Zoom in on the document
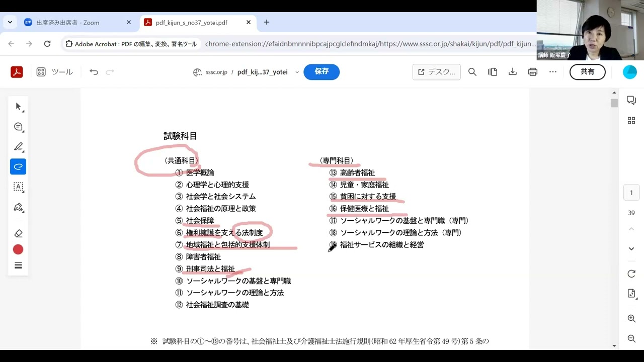This screenshot has width=644, height=362. (631, 318)
